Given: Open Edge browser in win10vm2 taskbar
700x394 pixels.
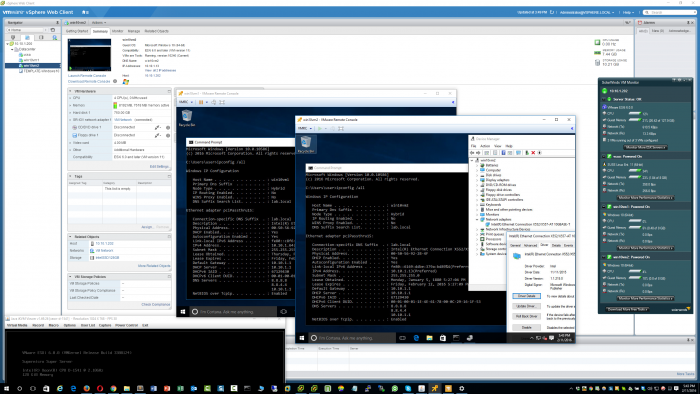Looking at the screenshot, I should (x=416, y=338).
